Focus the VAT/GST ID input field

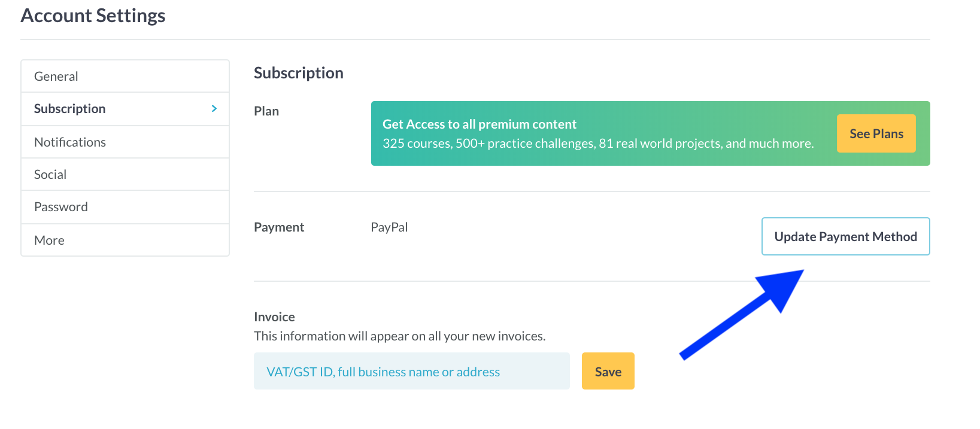(411, 372)
